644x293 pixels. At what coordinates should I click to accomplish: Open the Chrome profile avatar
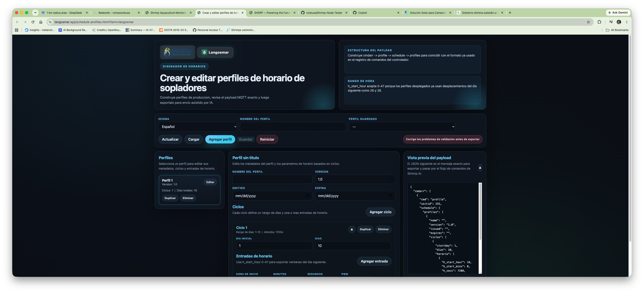click(x=619, y=22)
